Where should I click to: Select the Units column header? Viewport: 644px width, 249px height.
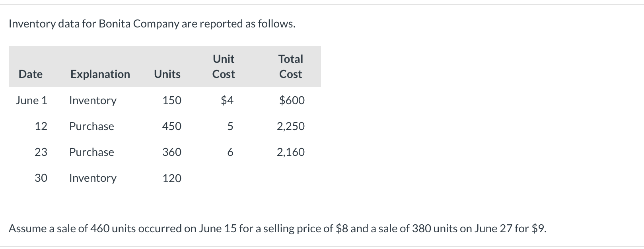pyautogui.click(x=167, y=74)
